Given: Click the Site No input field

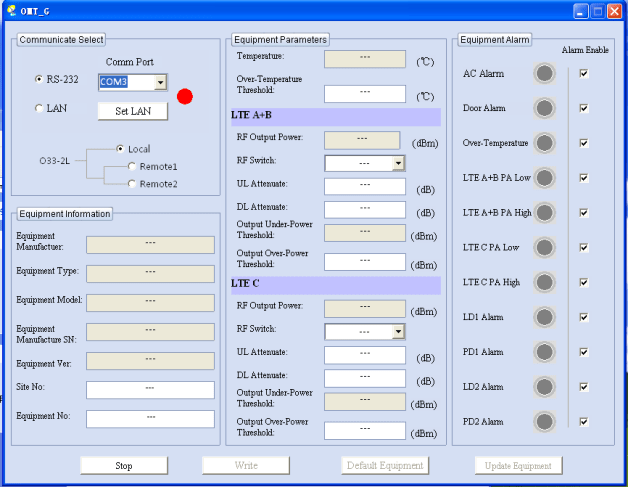Looking at the screenshot, I should 150,389.
